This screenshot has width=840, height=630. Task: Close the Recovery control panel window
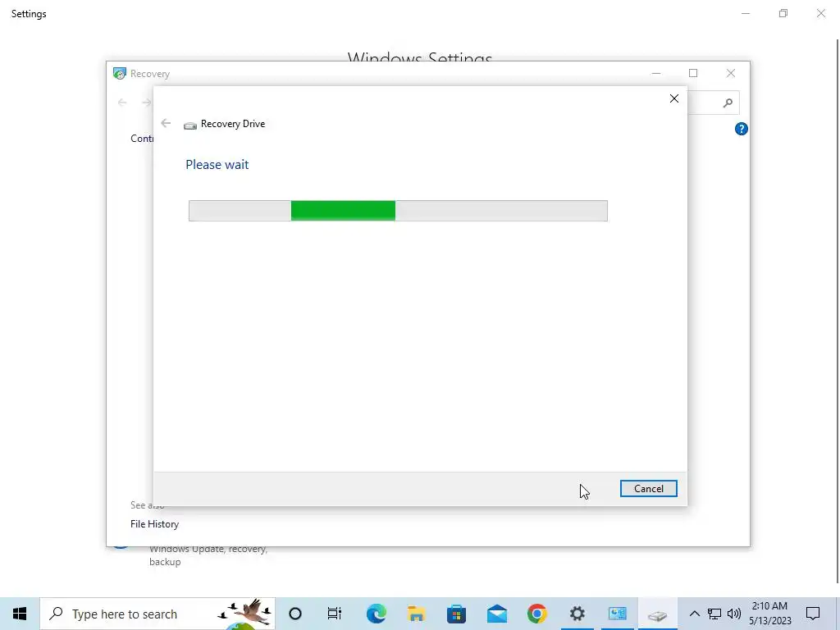[731, 73]
